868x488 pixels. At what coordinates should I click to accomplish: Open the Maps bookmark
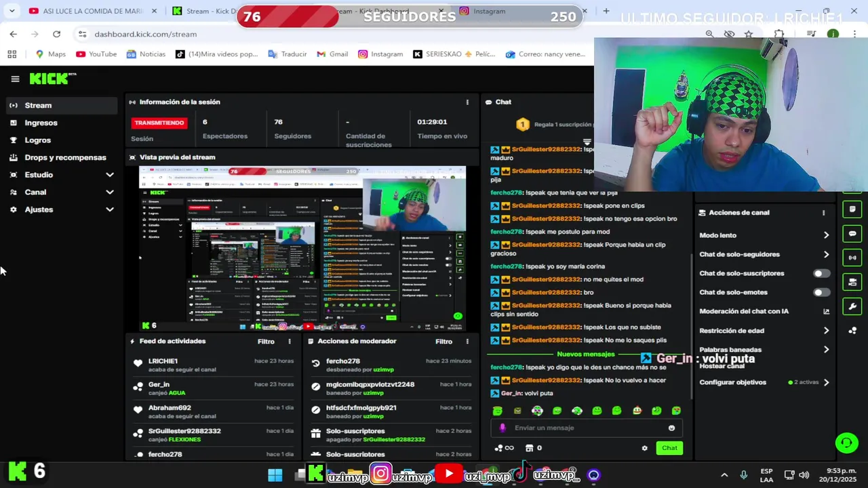(51, 54)
